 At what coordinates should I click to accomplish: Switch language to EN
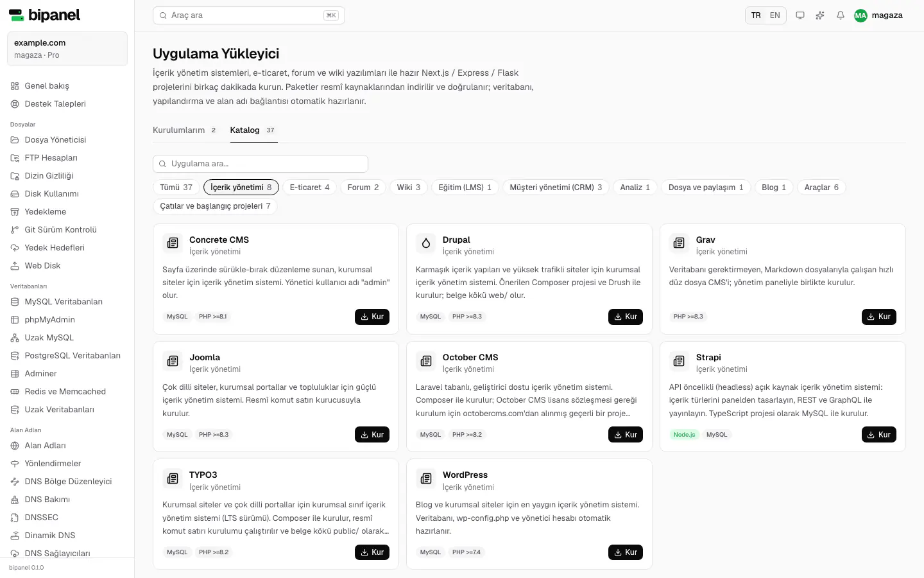point(775,15)
